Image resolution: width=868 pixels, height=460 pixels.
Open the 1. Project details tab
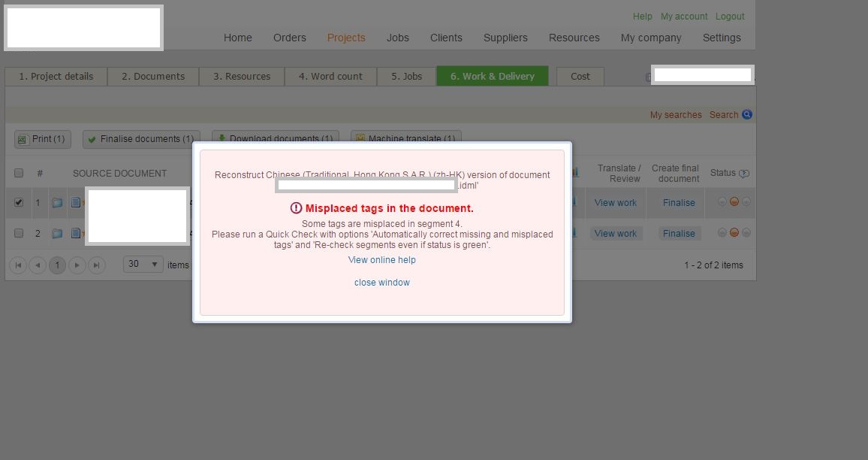coord(56,77)
